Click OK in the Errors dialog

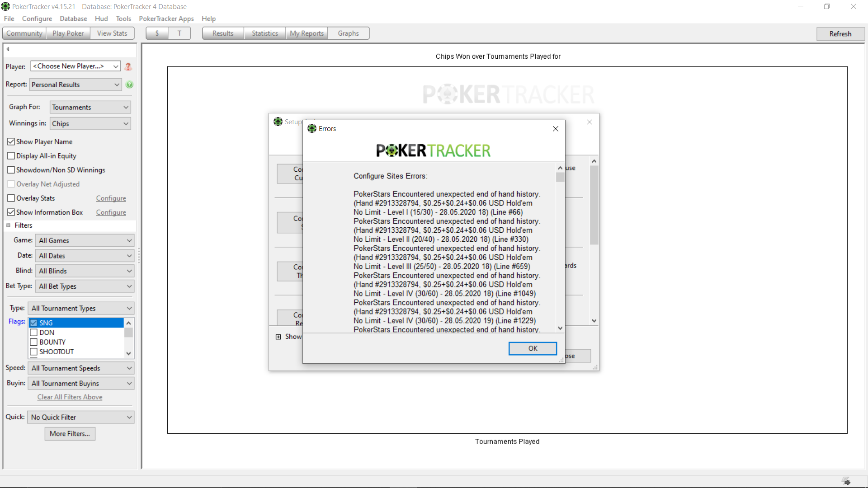pyautogui.click(x=533, y=348)
